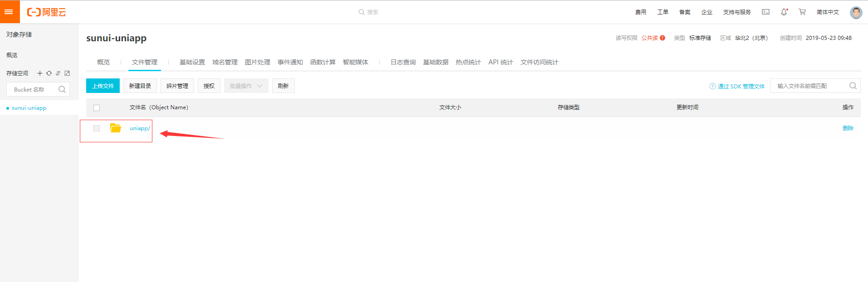
Task: Open the orange hamburger menu
Action: click(10, 12)
